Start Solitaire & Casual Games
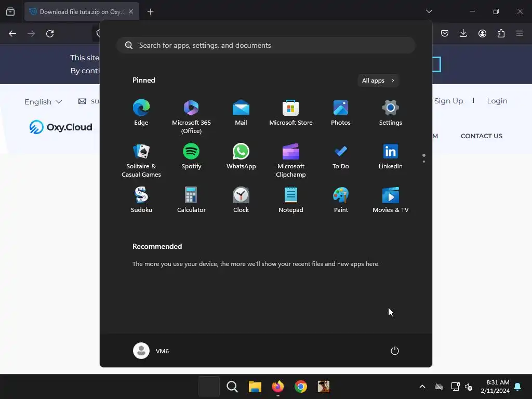The width and height of the screenshot is (532, 399). point(141,160)
